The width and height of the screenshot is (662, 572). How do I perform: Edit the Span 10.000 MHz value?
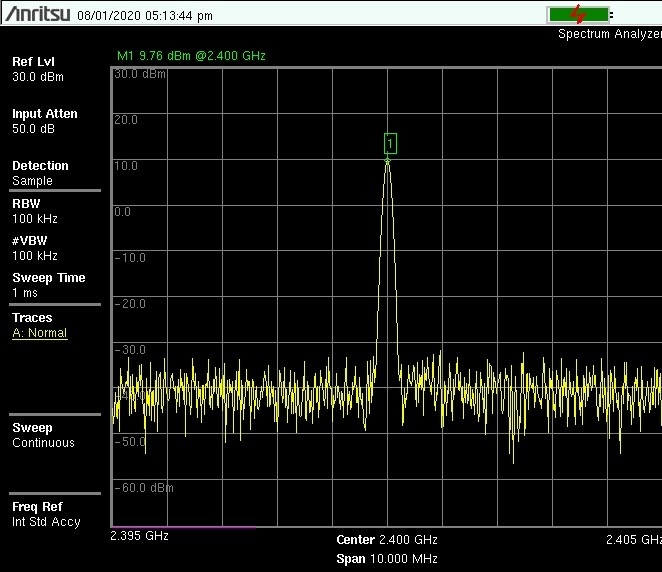[387, 558]
